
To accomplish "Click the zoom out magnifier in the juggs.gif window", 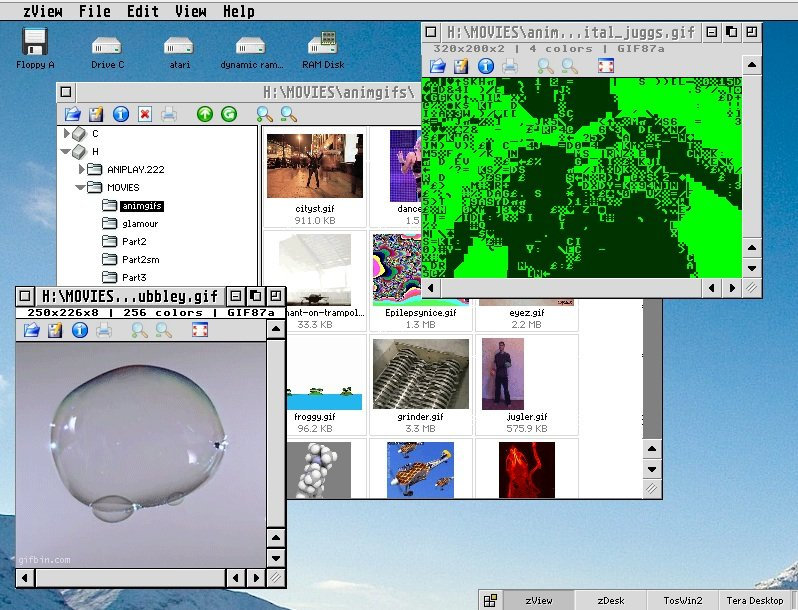I will coord(569,66).
